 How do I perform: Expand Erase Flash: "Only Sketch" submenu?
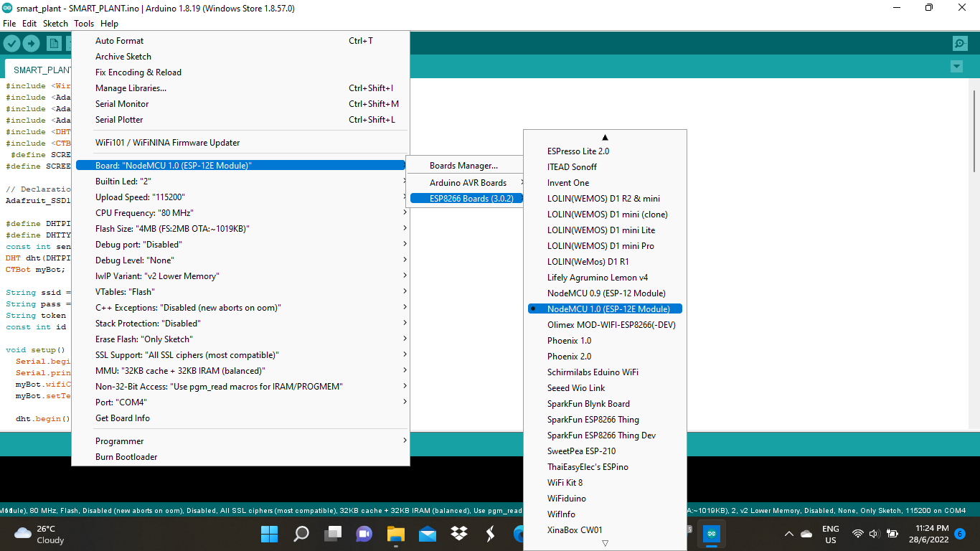pyautogui.click(x=241, y=339)
